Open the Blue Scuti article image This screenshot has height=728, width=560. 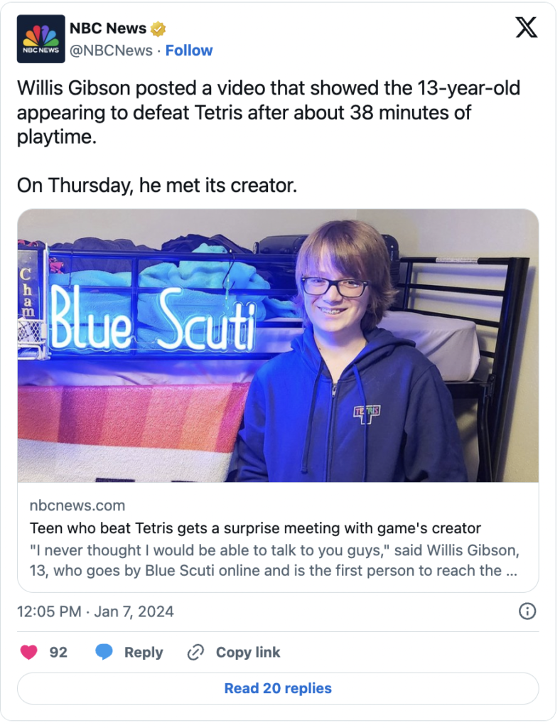pos(278,346)
